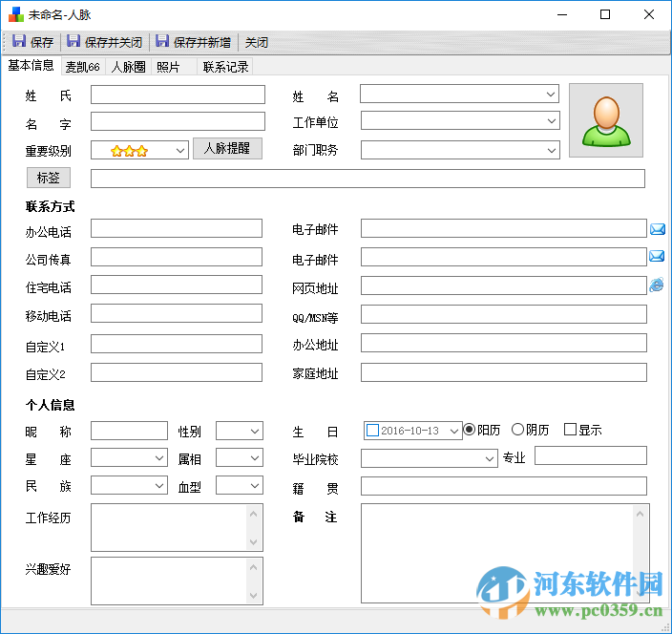Click the 家庭地址 field

[504, 372]
